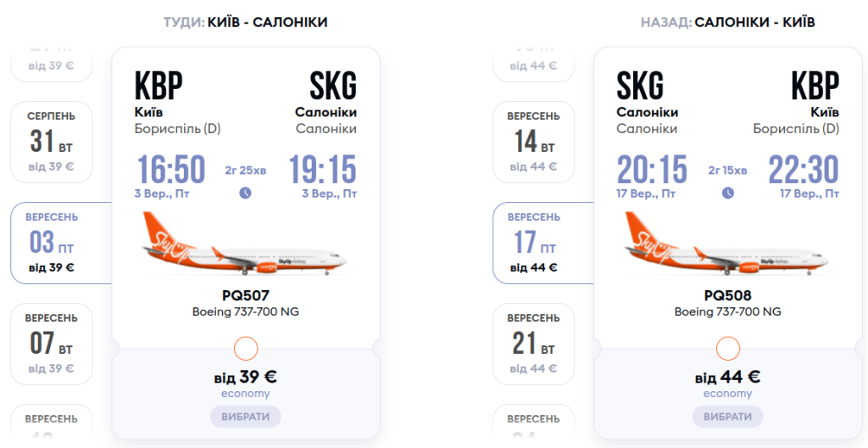The width and height of the screenshot is (868, 448).
Task: Click the clock icon under 2г 15хв duration
Action: [x=727, y=193]
